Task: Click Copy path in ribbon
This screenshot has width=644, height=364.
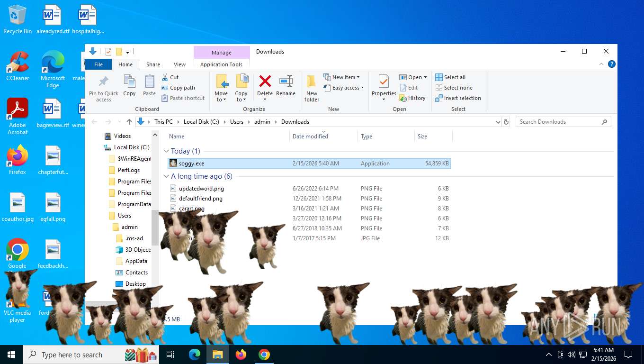Action: [x=178, y=88]
